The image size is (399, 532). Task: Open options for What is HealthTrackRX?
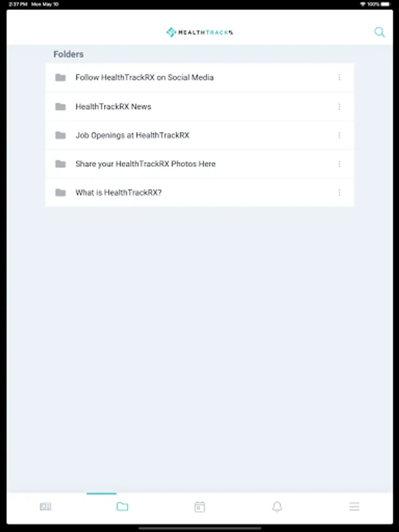339,193
